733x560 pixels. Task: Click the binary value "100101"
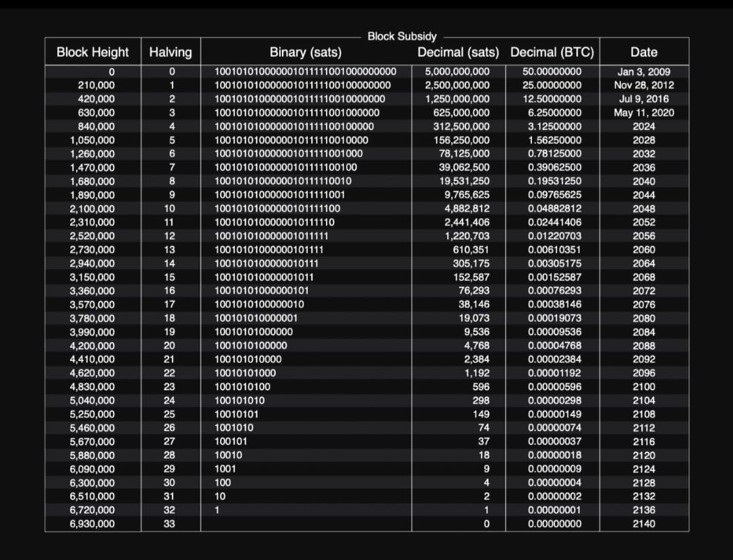pos(231,441)
